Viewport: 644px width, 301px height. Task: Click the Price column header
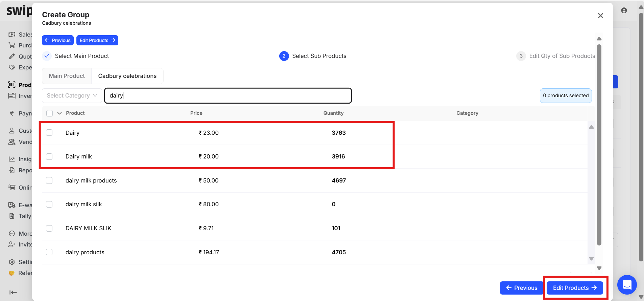click(196, 113)
